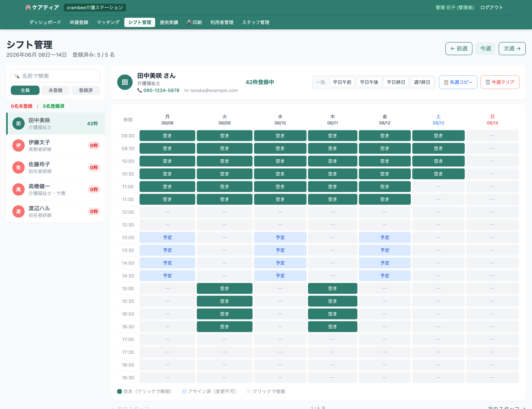Screen dimensions: 532x409
Task: Click 今週クリア button
Action: (500, 82)
